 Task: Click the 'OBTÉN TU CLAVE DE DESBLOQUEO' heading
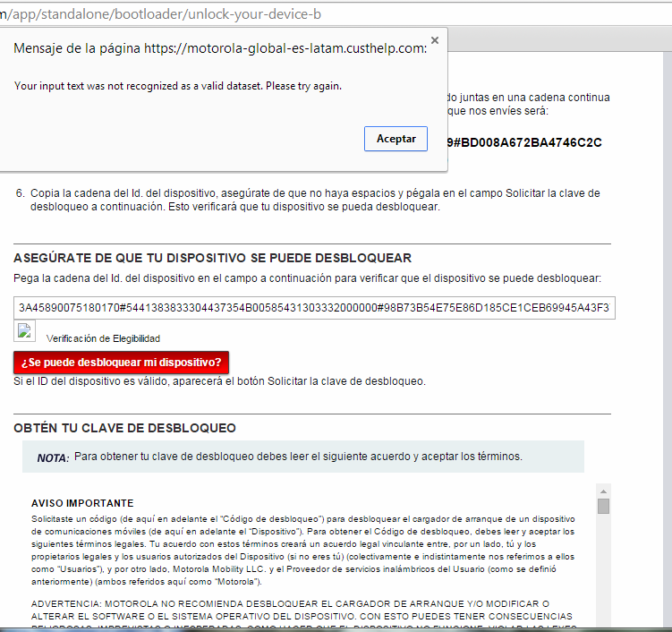(x=124, y=428)
